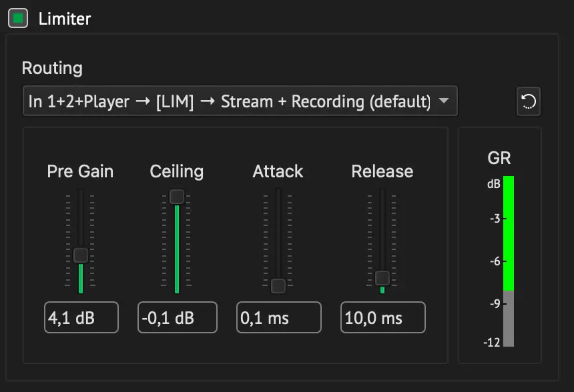Click the Attack slider handle

pos(278,286)
